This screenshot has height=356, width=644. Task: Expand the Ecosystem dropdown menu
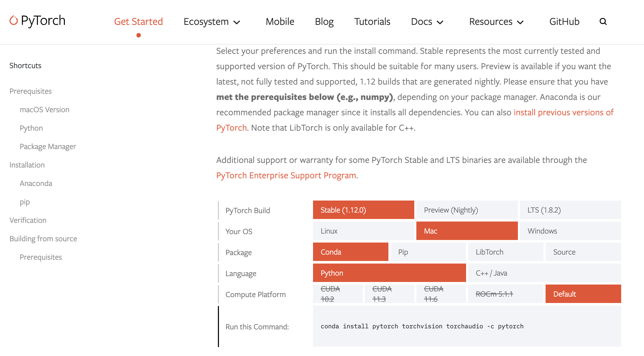212,21
